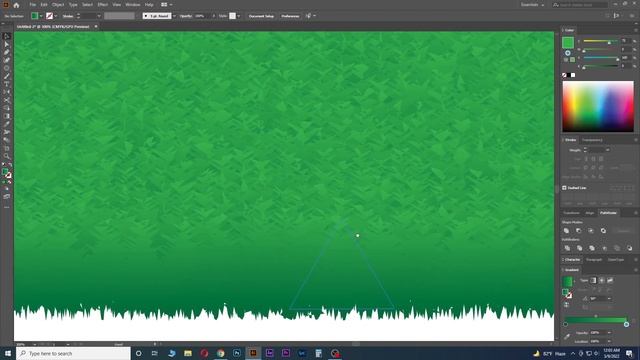
Task: Click the gradient eyedropper Color Picker icon
Action: pyautogui.click(x=567, y=337)
